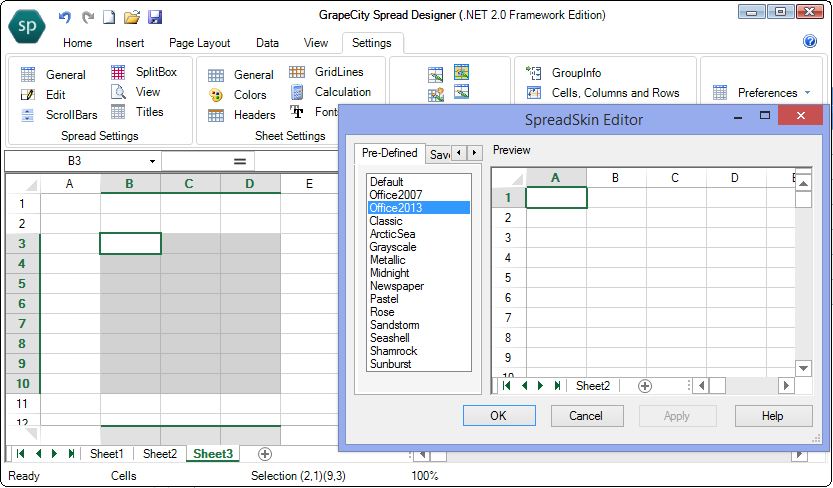Select column E header in main spreadsheet

(309, 184)
